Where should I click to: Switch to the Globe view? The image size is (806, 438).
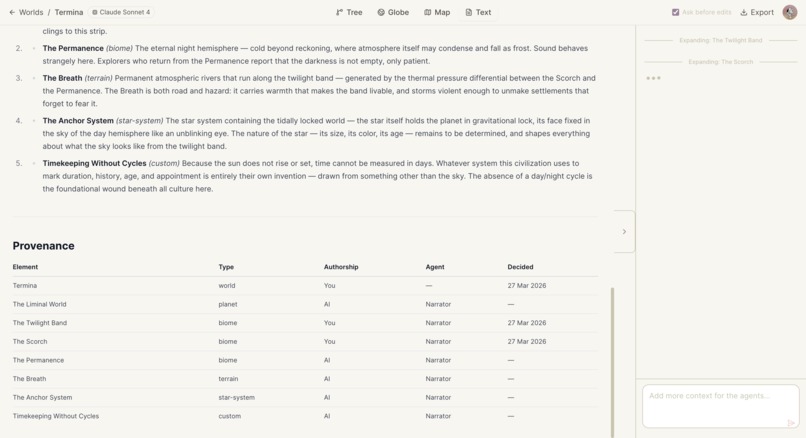point(393,12)
